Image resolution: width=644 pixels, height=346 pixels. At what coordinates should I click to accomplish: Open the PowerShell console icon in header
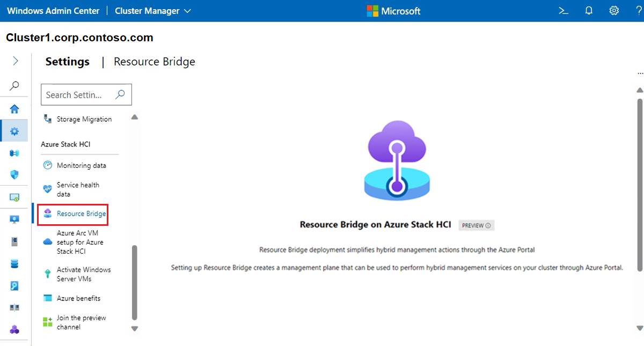tap(563, 11)
